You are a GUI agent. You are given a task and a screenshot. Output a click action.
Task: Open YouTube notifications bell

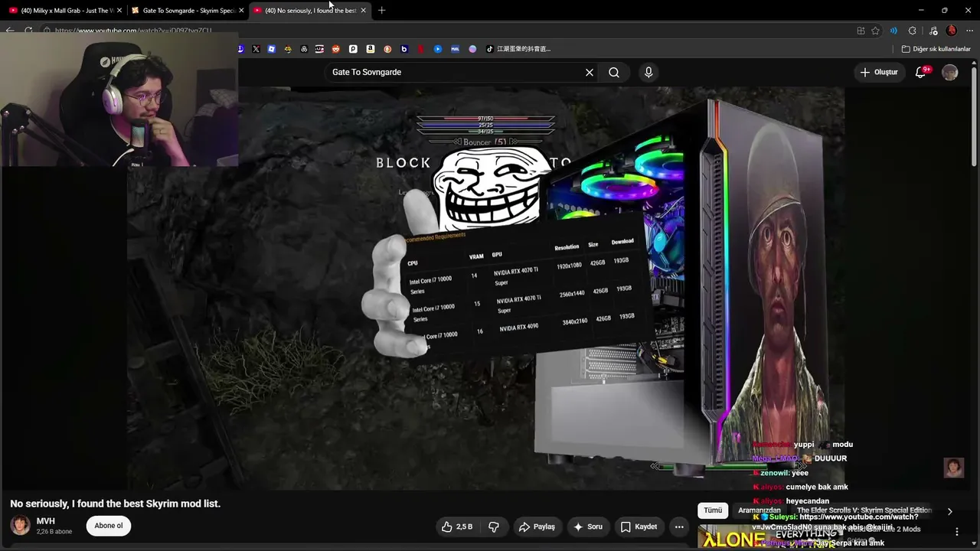[922, 72]
